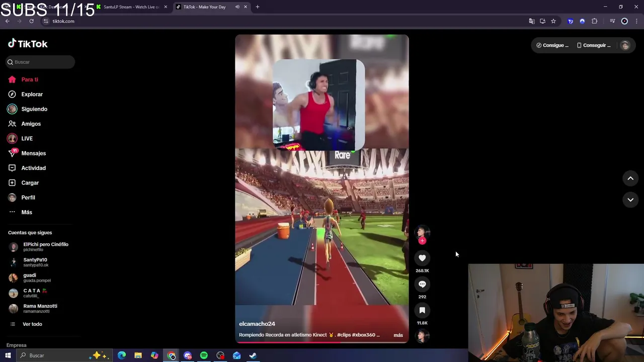Click the browser back arrow
Screen dimensions: 644x362
click(8, 21)
